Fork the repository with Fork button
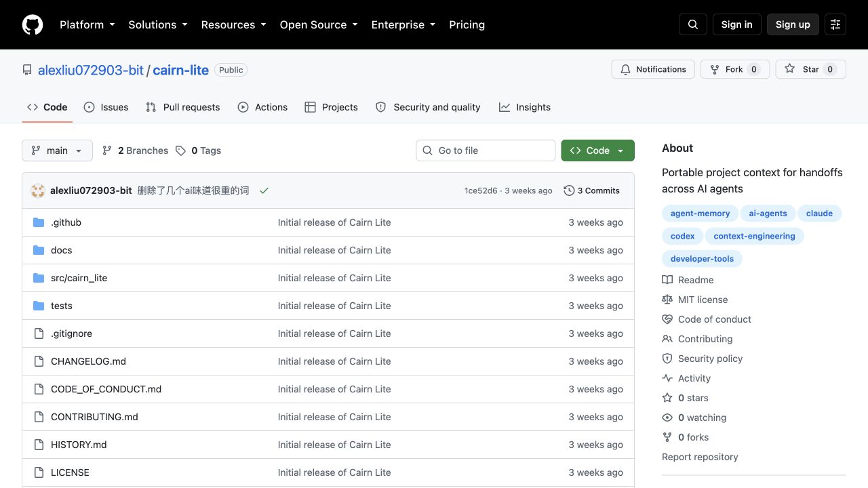 click(735, 69)
